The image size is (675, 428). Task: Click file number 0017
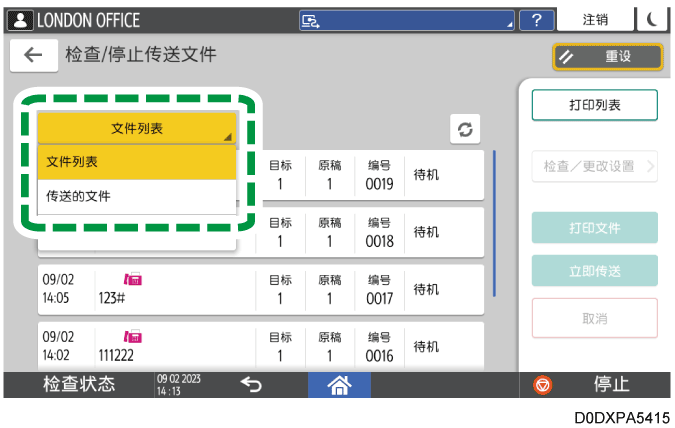379,298
